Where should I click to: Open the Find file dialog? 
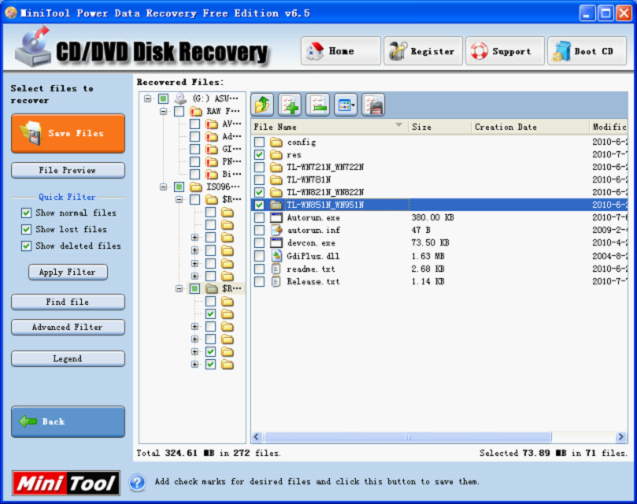tap(68, 302)
